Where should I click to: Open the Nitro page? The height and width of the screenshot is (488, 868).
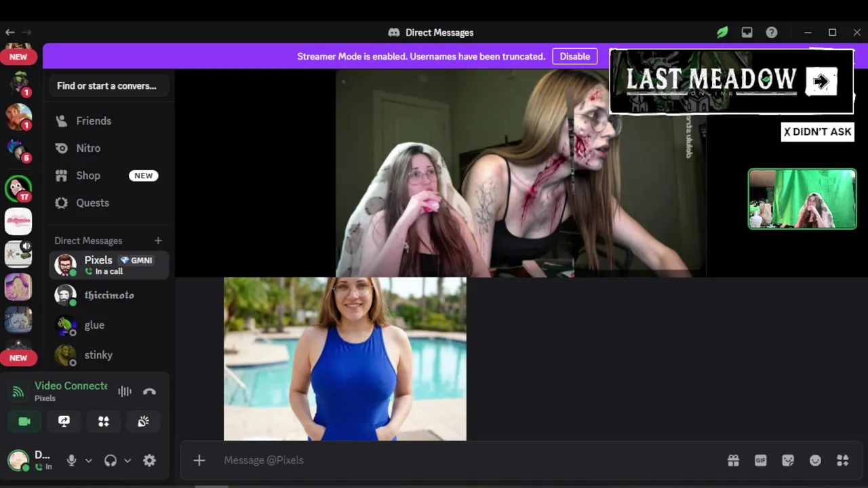pos(108,148)
